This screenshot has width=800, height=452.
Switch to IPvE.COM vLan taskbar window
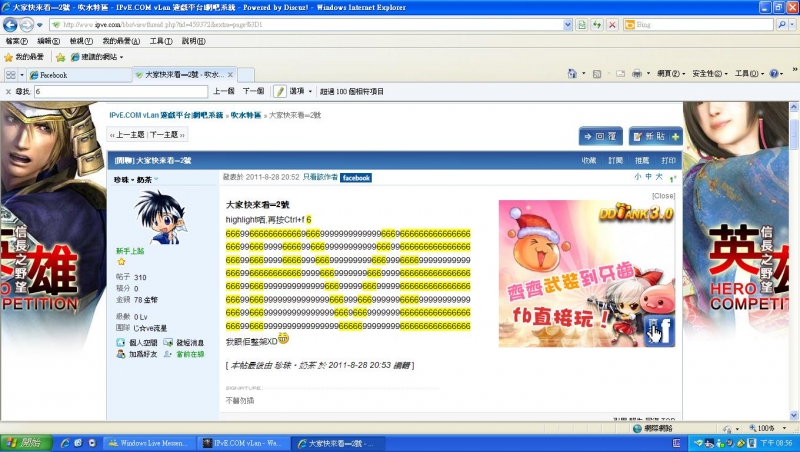[x=244, y=443]
